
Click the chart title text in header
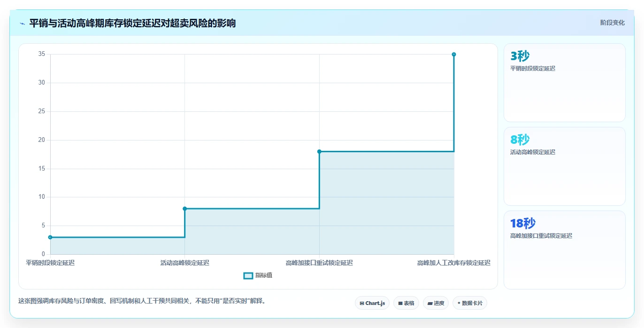point(132,23)
